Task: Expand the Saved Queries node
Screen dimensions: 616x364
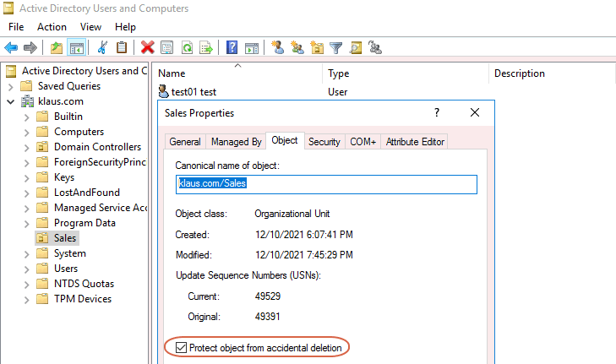Action: click(11, 86)
